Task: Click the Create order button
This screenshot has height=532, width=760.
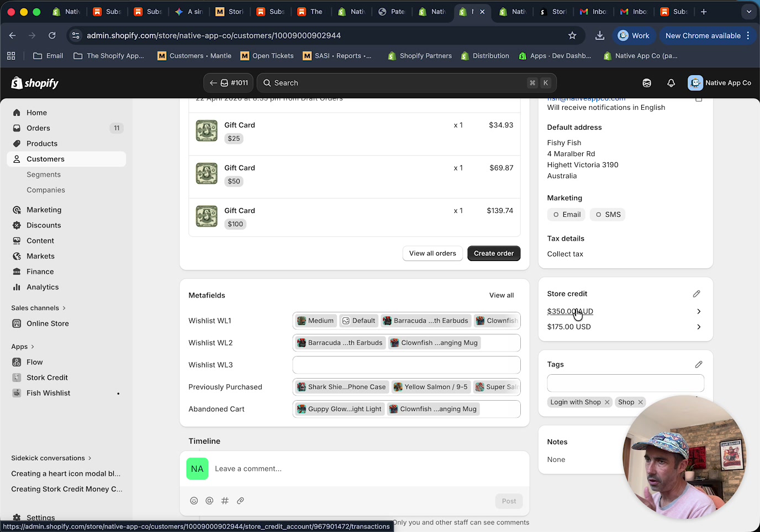Action: 493,253
